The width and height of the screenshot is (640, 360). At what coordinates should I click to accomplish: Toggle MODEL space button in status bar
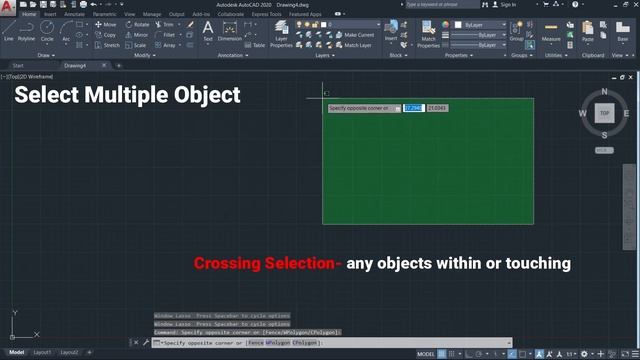click(426, 354)
